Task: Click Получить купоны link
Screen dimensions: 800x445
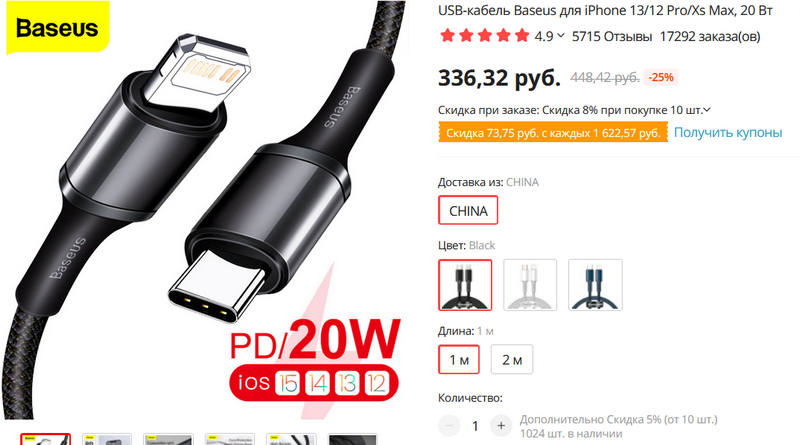Action: tap(728, 133)
